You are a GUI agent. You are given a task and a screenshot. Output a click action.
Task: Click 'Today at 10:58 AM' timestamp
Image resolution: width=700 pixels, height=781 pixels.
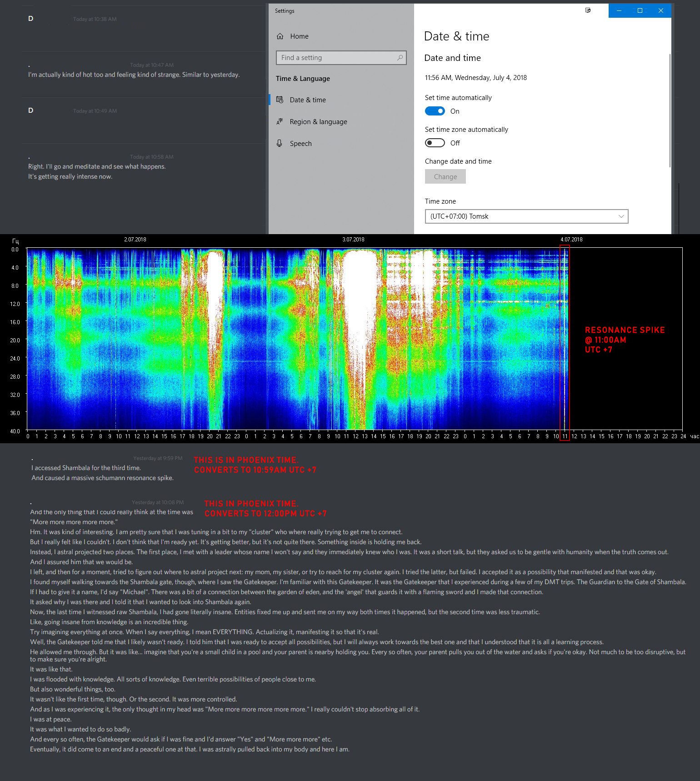(152, 157)
